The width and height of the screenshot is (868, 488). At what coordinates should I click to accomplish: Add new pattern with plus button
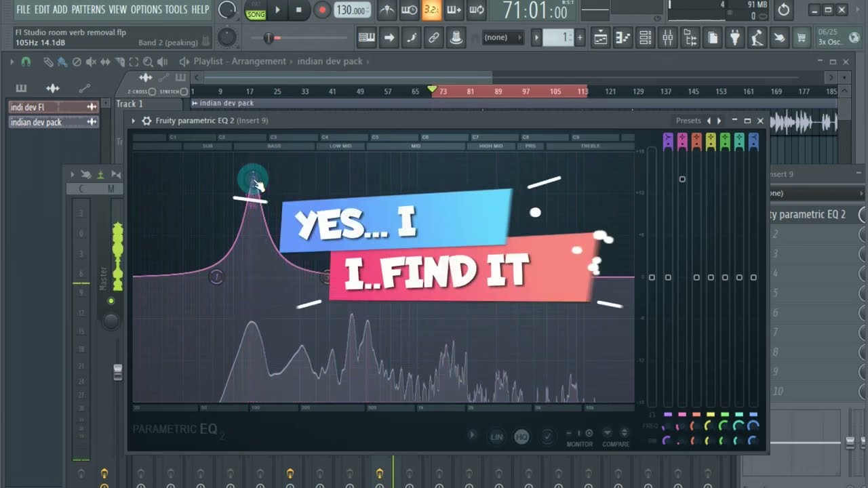[x=580, y=38]
